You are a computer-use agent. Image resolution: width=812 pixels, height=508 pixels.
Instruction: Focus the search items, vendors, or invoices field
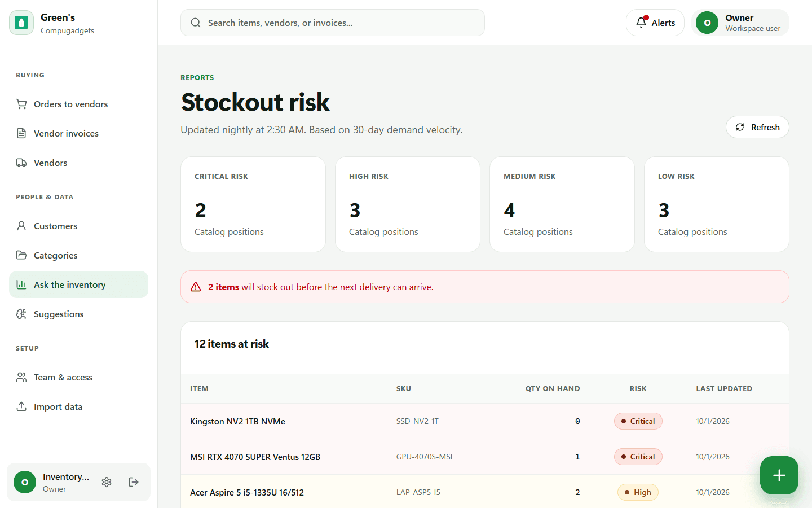333,23
